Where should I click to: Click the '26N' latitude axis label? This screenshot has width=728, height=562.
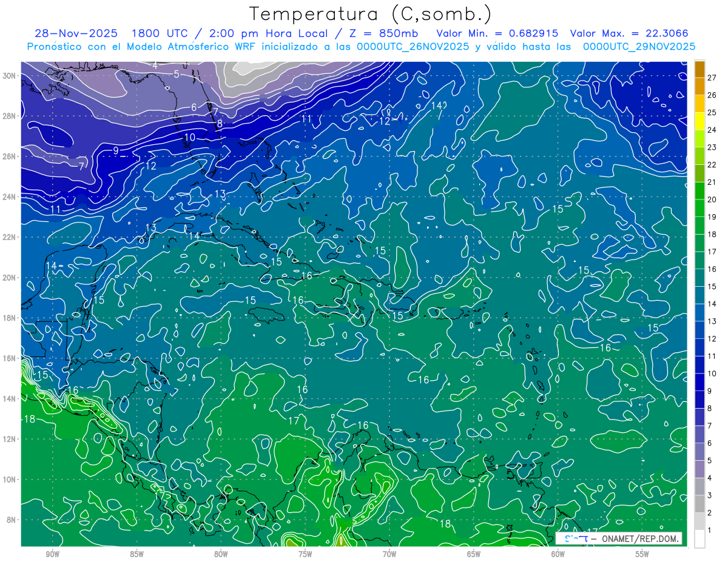coord(9,156)
